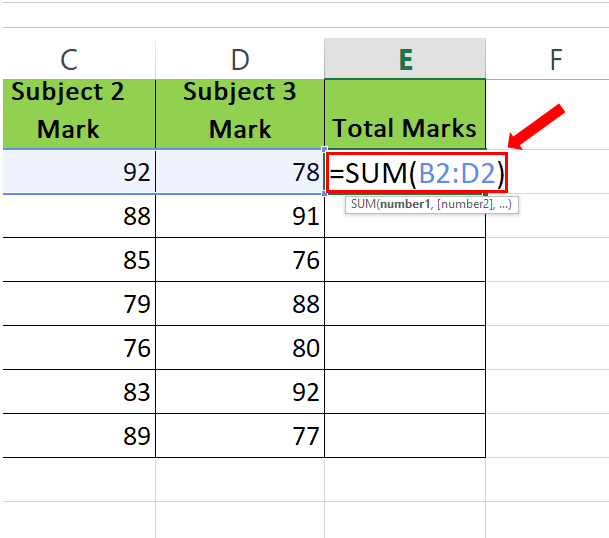The height and width of the screenshot is (538, 609).
Task: Select the Subject 2 cell showing 79
Action: coord(79,303)
